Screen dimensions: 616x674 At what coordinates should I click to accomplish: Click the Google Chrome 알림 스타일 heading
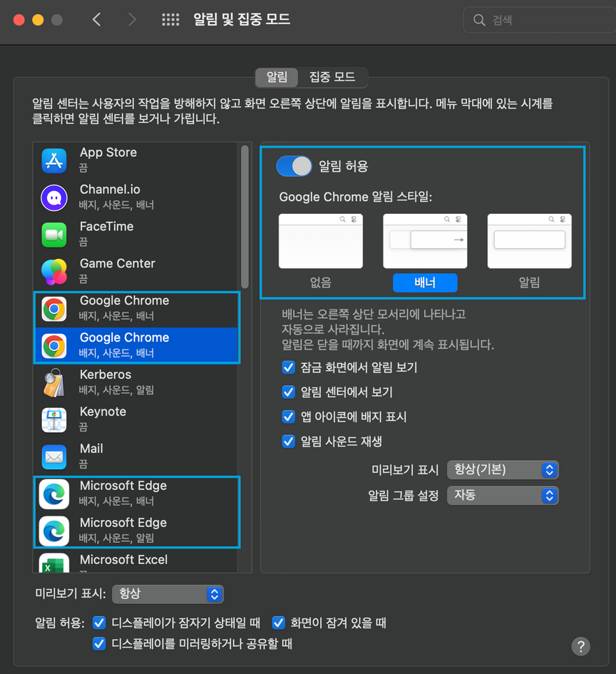(x=356, y=198)
